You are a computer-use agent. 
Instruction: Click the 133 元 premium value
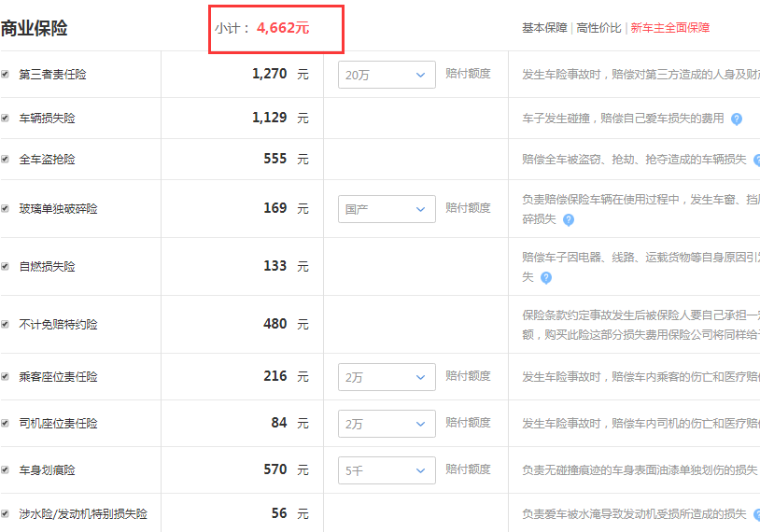coord(286,265)
